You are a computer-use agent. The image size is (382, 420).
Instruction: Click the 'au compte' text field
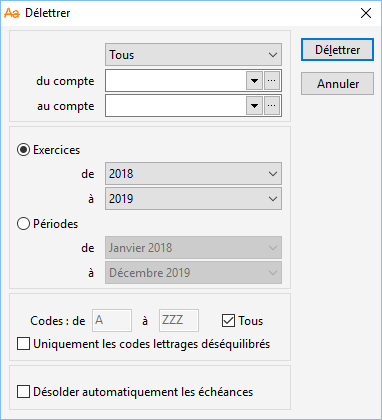point(176,106)
